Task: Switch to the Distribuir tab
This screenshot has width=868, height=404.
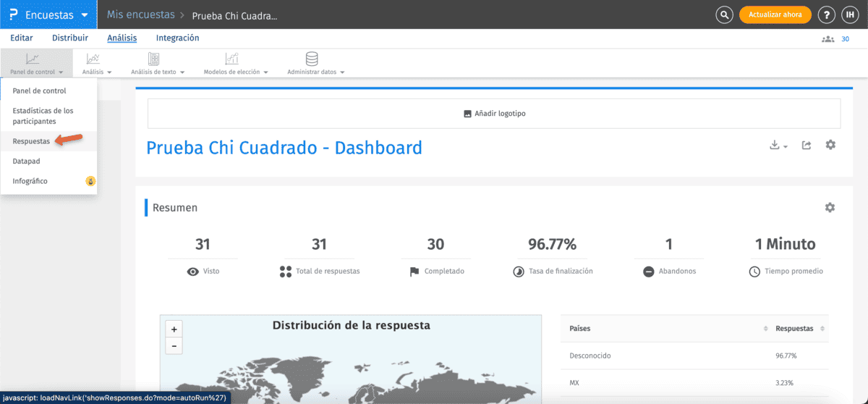Action: point(70,38)
